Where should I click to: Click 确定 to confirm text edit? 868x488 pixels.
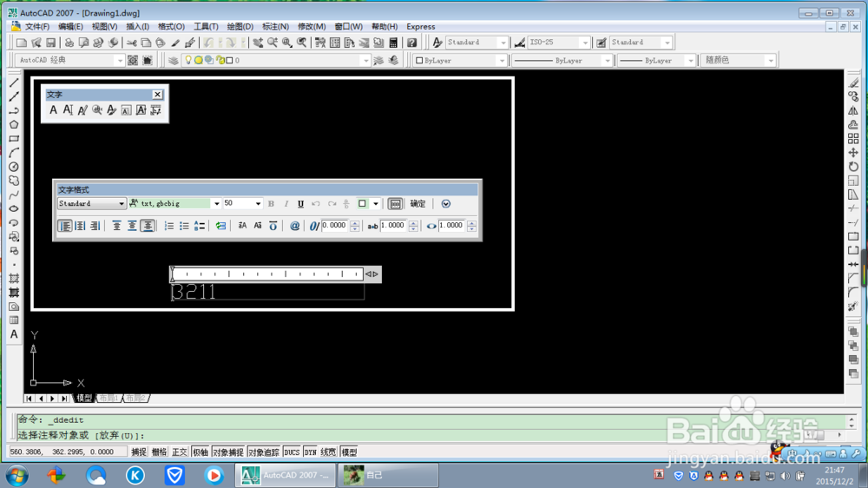pos(418,204)
